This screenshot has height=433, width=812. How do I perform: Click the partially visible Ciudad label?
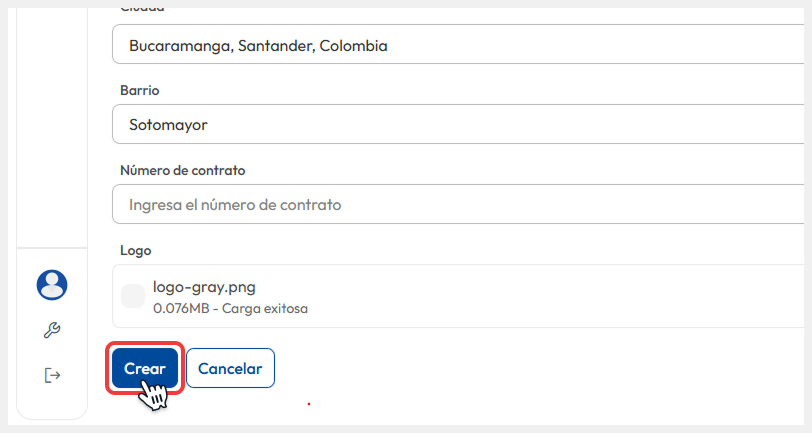141,8
